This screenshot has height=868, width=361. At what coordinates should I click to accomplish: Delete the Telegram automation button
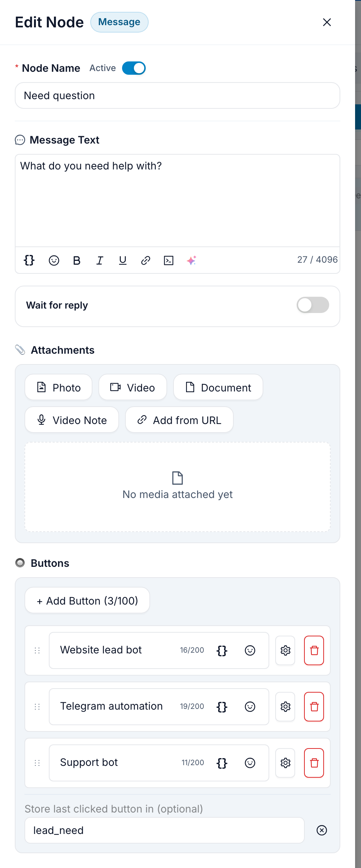[314, 707]
